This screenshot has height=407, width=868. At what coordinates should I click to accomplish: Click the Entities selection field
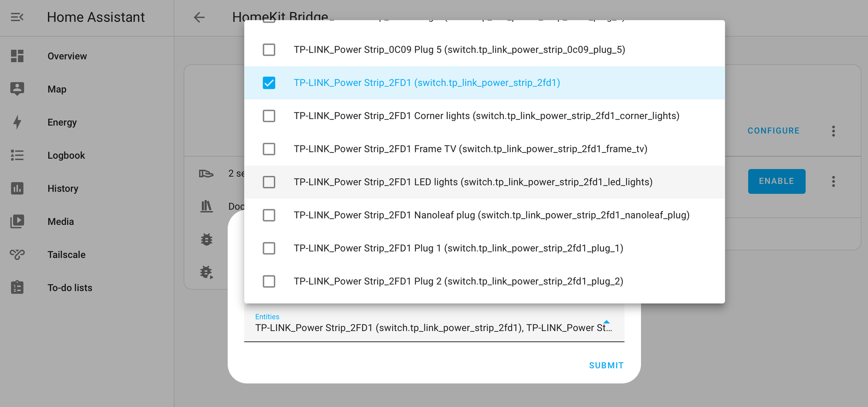pos(434,324)
